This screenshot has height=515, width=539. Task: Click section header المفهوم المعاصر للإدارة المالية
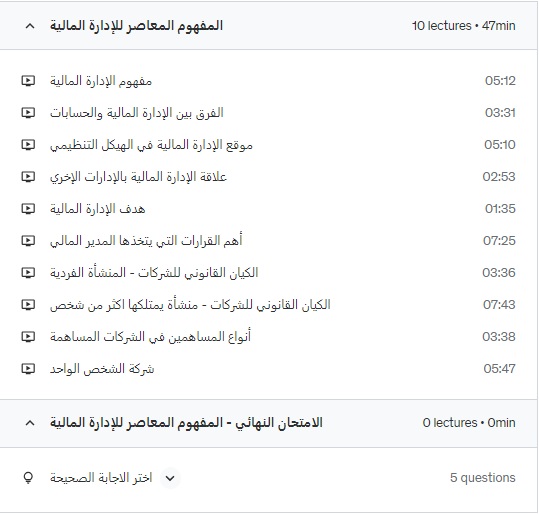[x=136, y=26]
